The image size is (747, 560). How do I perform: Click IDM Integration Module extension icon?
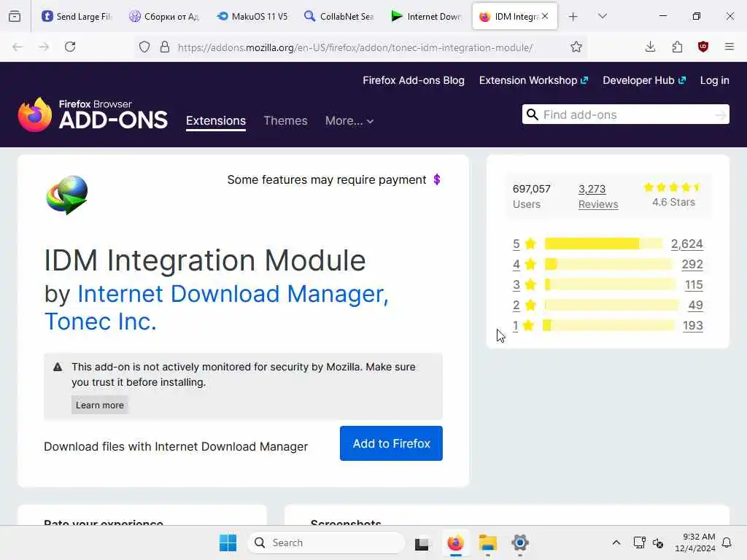click(x=66, y=195)
